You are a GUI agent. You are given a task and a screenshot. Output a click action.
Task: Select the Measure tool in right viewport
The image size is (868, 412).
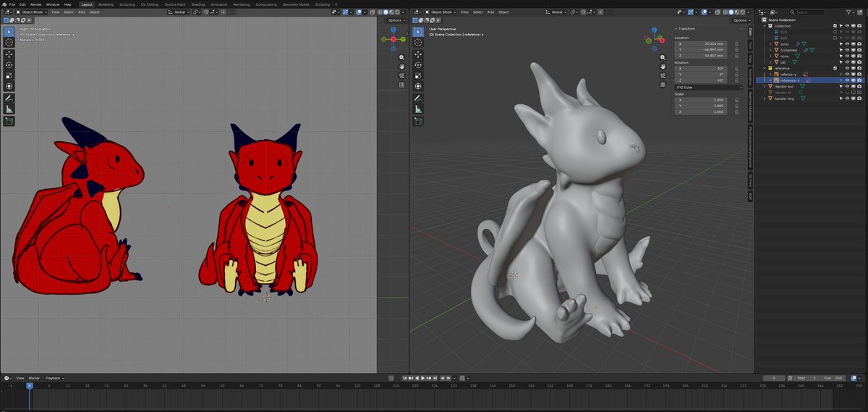[x=418, y=109]
